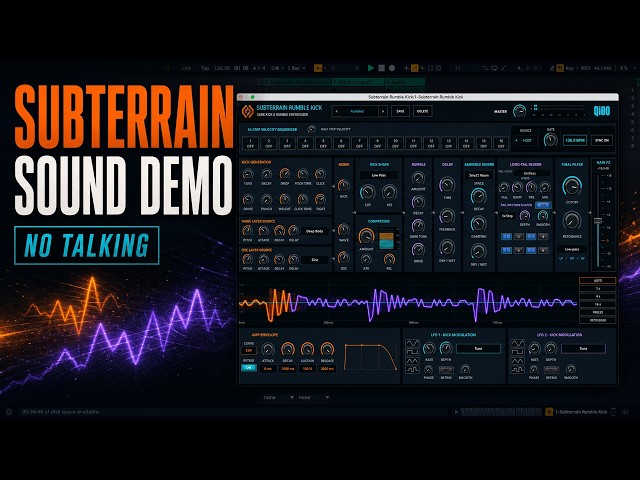640x480 pixels.
Task: Toggle sequencer step 1
Action: [250, 143]
